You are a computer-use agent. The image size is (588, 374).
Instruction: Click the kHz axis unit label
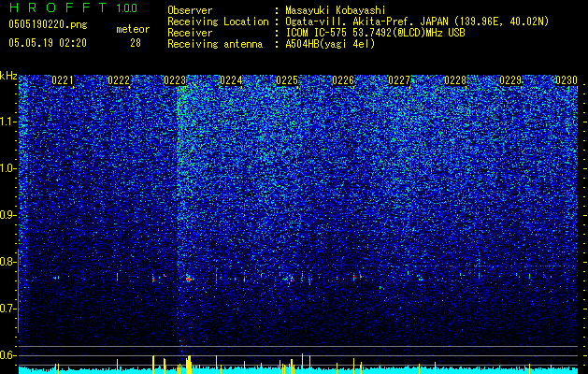(x=8, y=76)
